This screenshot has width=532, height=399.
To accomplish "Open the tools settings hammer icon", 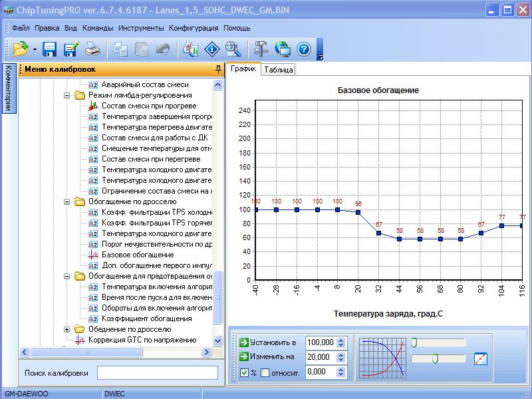I will 261,49.
